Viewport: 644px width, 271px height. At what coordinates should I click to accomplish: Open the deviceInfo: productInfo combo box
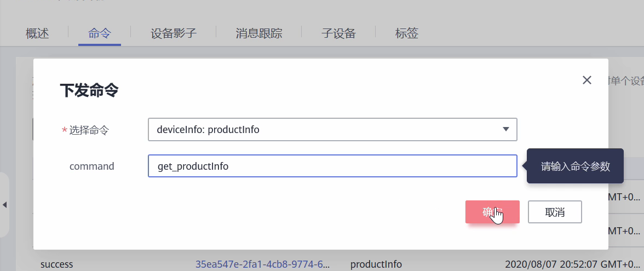(329, 130)
